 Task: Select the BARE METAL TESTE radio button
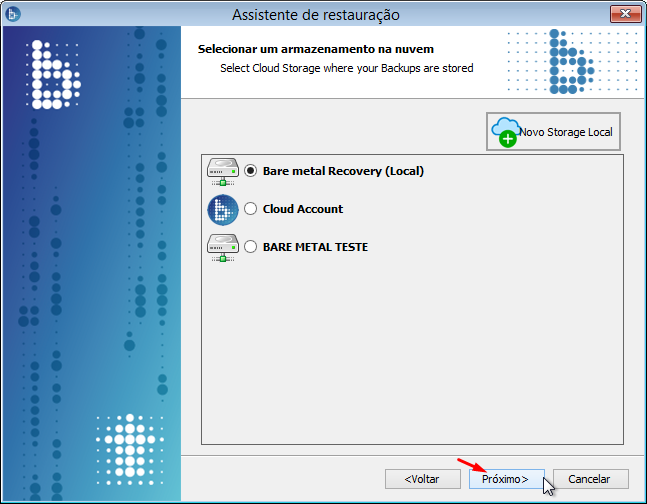[250, 246]
